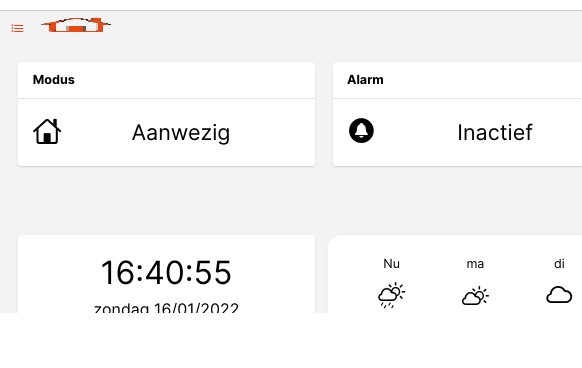This screenshot has width=582, height=368.
Task: Click the 16:40:55 clock display
Action: pyautogui.click(x=166, y=273)
